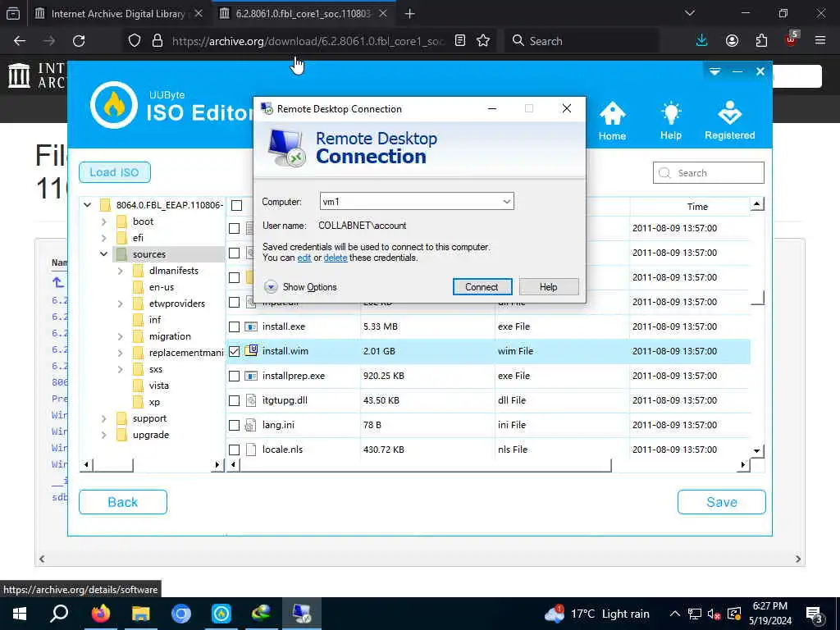Check the installprep.exe checkbox
Viewport: 840px width, 630px height.
tap(234, 376)
